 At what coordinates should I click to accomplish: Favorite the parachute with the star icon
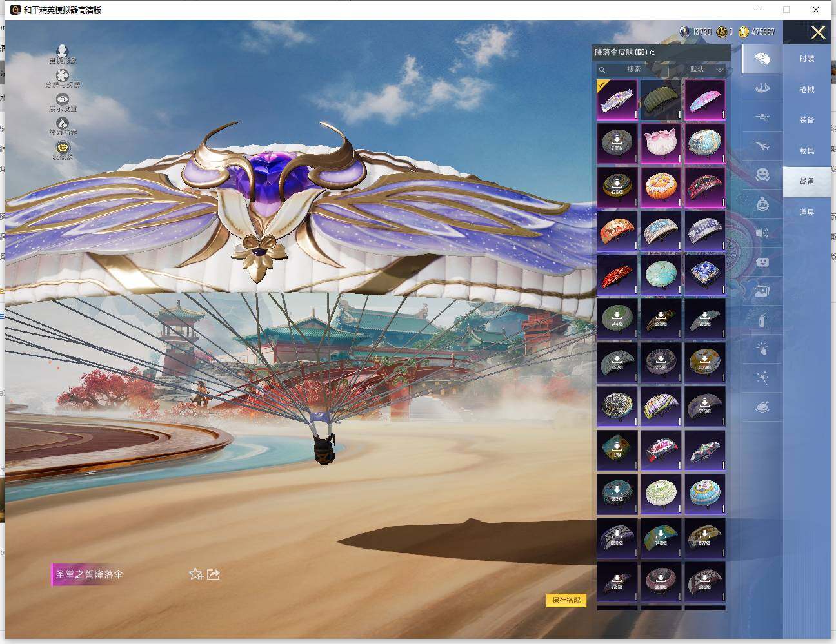coord(195,574)
